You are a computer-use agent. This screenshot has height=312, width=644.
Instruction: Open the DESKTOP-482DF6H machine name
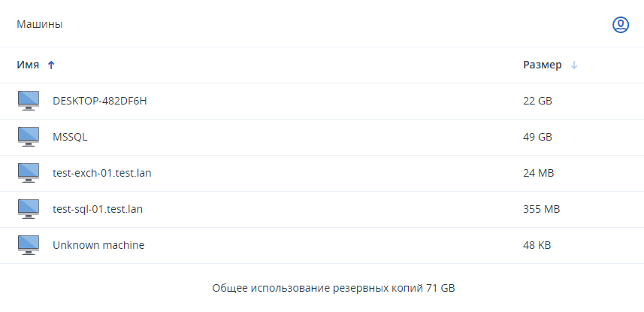100,101
